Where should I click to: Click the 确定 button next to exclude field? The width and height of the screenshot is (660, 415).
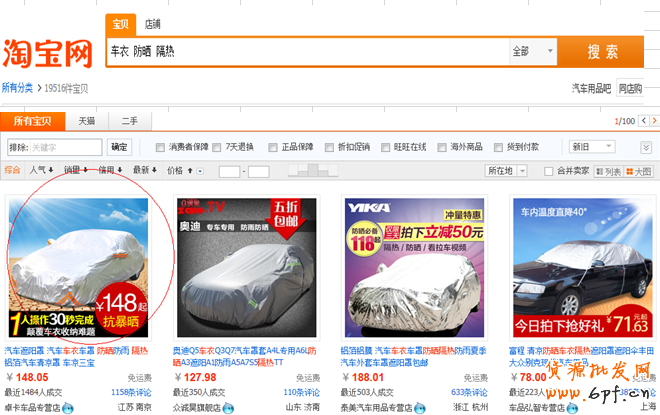[x=120, y=147]
